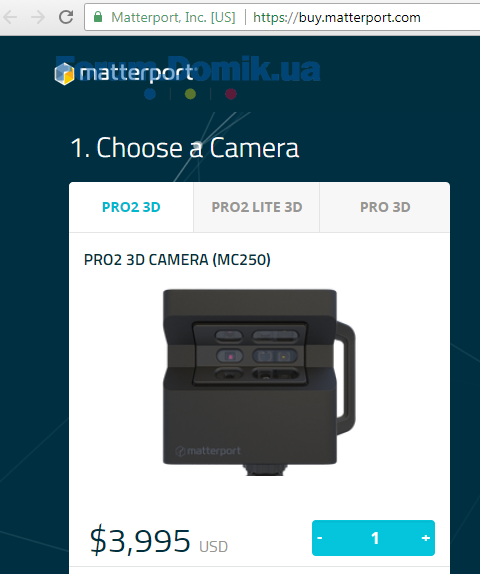Screen dimensions: 480x574
Task: Reload the page with refresh icon
Action: [x=66, y=17]
